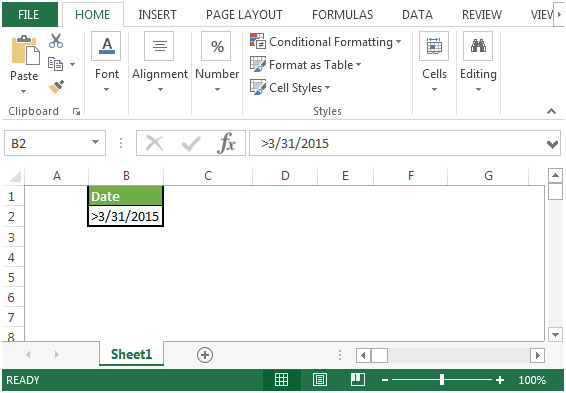This screenshot has height=393, width=566.
Task: Select cell B2 containing >3/31/2015
Action: (126, 216)
